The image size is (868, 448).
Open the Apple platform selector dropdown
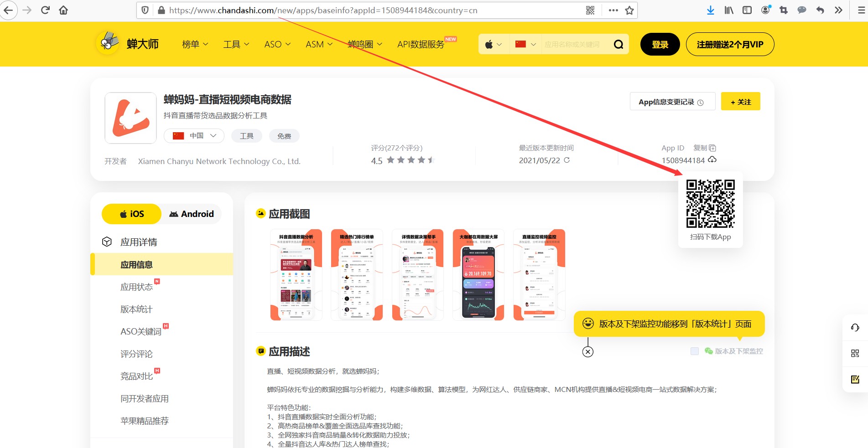pos(494,44)
